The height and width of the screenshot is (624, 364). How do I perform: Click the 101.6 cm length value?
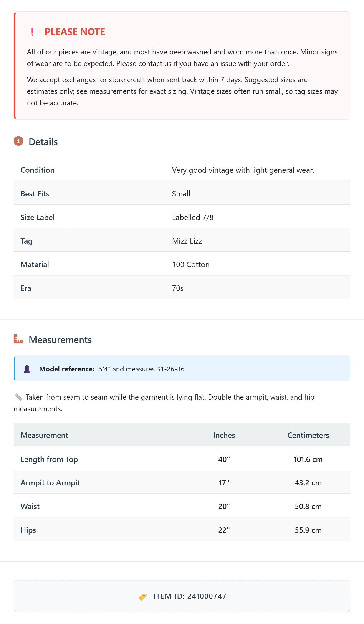tap(308, 459)
